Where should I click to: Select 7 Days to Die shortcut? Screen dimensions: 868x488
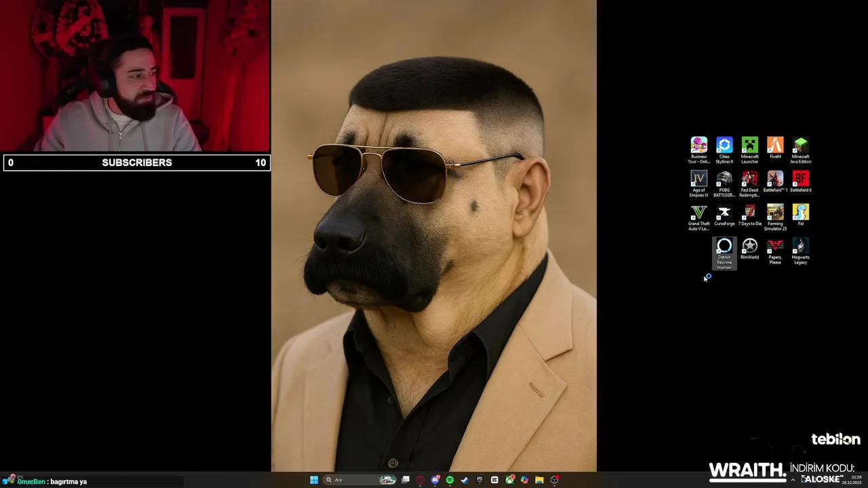(750, 216)
